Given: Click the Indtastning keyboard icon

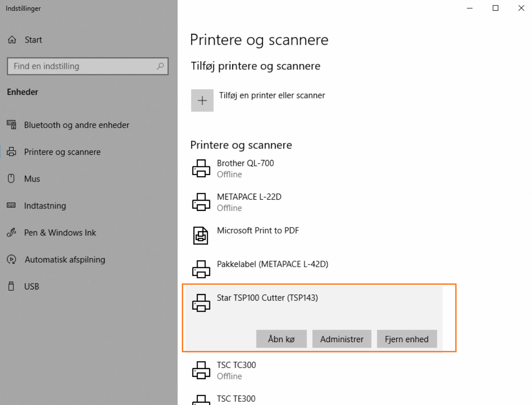Looking at the screenshot, I should coord(11,205).
